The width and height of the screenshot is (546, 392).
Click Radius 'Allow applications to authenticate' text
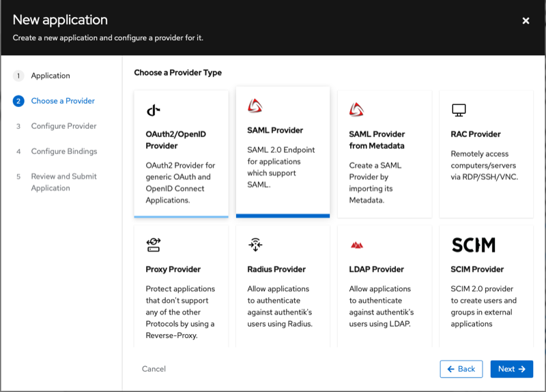(280, 306)
